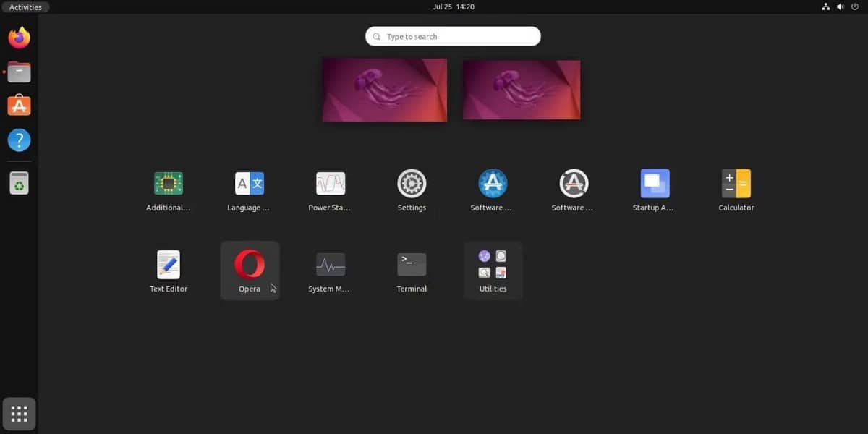Screen dimensions: 868x434
Task: Open System Monitor
Action: 330,264
